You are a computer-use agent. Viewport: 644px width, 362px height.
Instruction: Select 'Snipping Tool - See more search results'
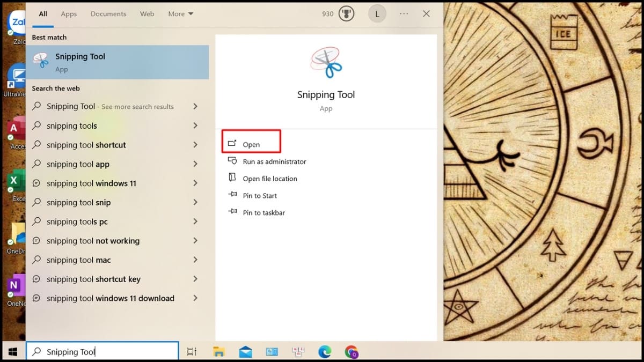[x=110, y=106]
